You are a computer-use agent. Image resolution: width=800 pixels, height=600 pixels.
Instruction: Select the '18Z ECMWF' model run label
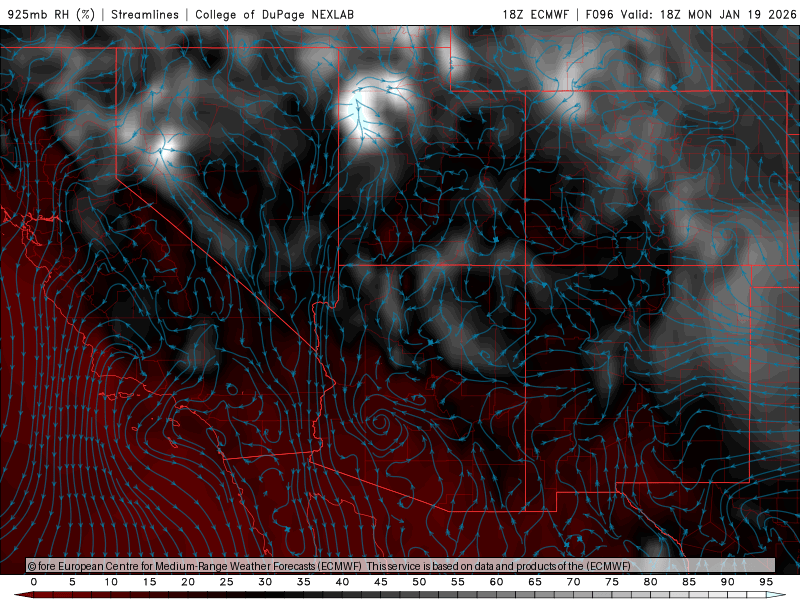(x=535, y=14)
